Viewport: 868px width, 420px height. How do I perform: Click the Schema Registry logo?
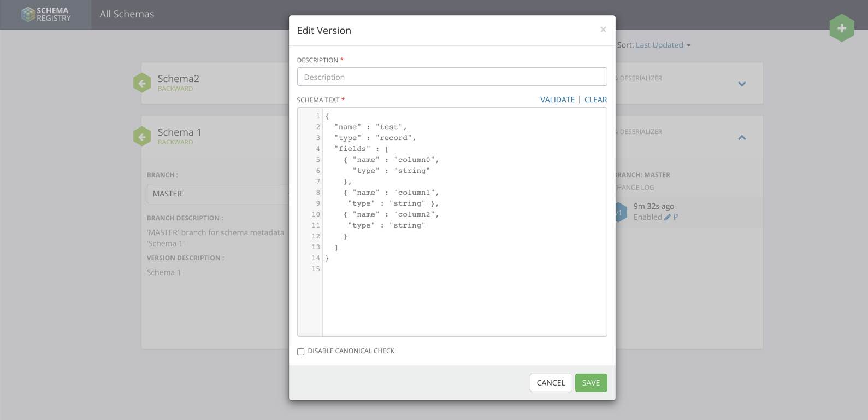pyautogui.click(x=46, y=14)
